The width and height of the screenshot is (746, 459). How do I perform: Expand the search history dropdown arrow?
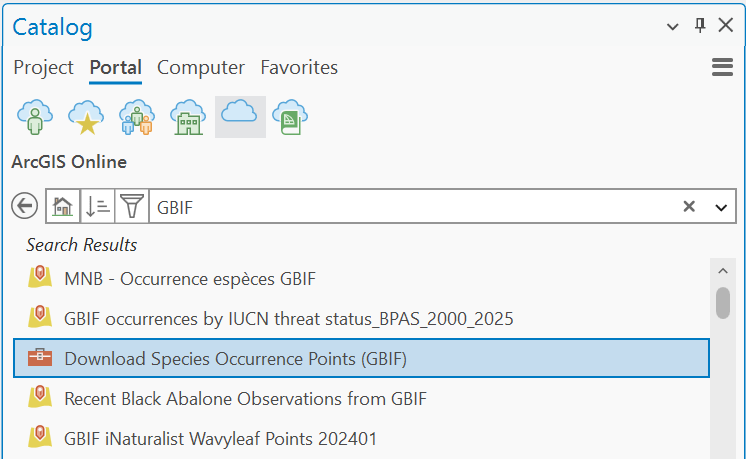[x=721, y=207]
